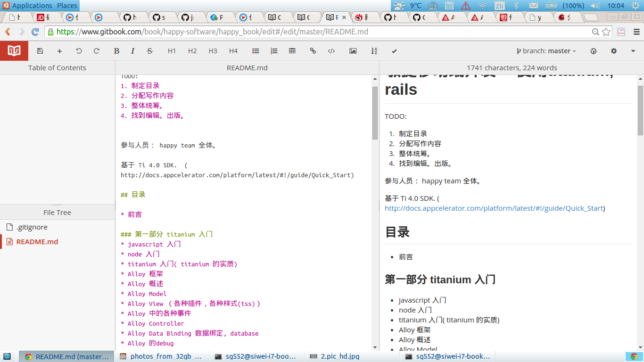Click the '1741 characters, 224 words' counter
644x362 pixels.
(x=512, y=68)
